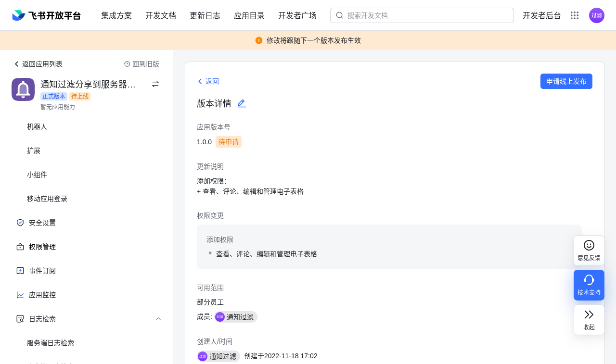This screenshot has height=364, width=616.
Task: Click the 回到旧版 history clock icon
Action: tap(127, 64)
